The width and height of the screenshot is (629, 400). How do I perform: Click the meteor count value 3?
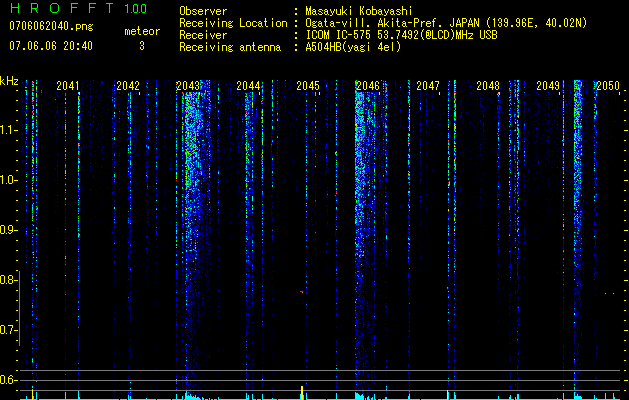point(142,46)
